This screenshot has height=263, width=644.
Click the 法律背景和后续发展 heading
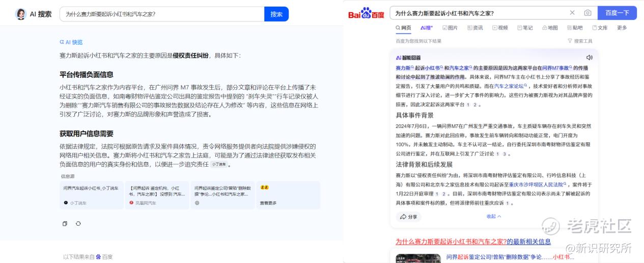[424, 165]
